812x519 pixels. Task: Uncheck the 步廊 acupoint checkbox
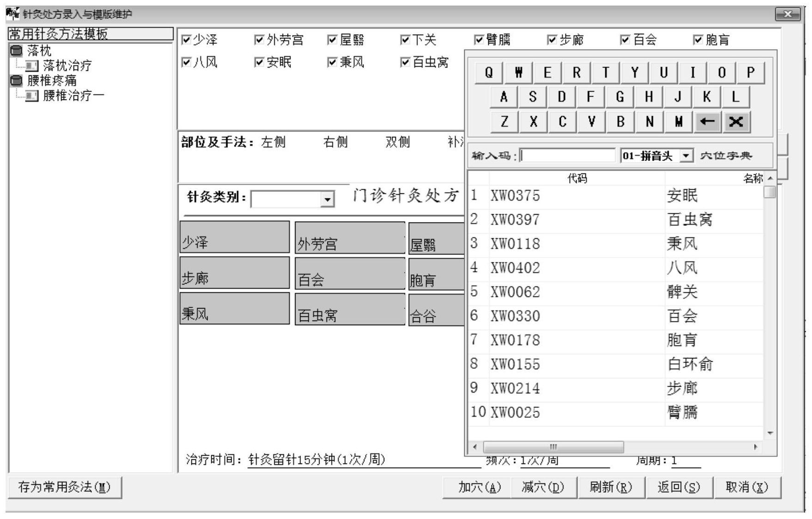click(x=552, y=40)
